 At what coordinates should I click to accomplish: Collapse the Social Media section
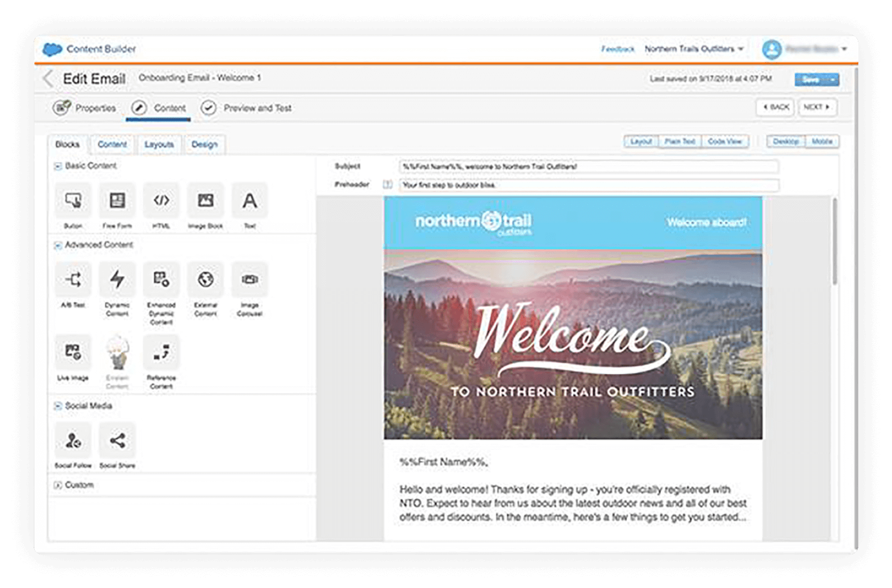click(x=58, y=406)
